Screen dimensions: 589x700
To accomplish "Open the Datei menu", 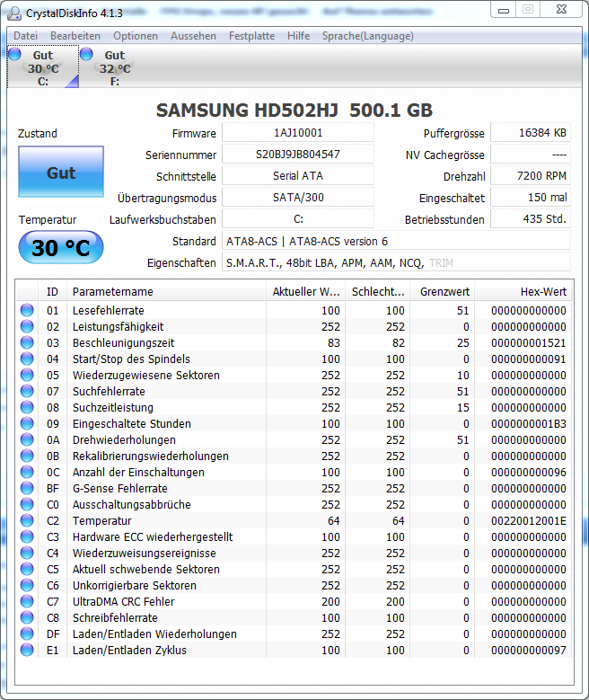I will click(25, 36).
